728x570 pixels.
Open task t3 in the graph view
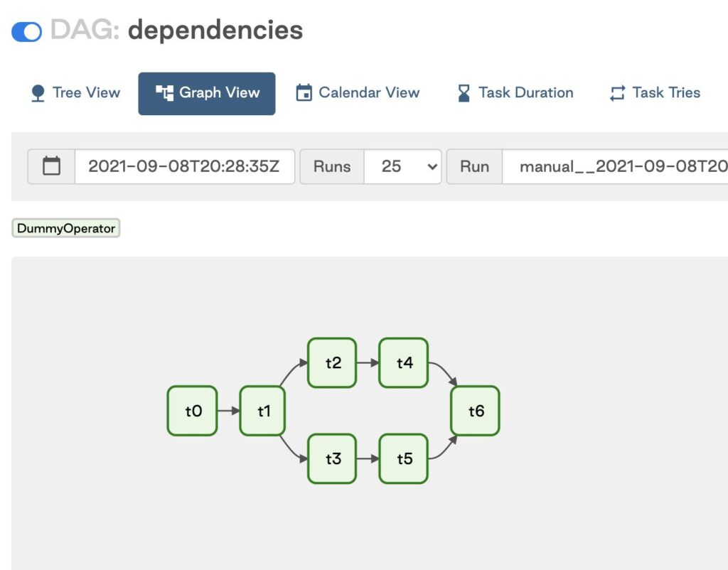click(x=332, y=459)
